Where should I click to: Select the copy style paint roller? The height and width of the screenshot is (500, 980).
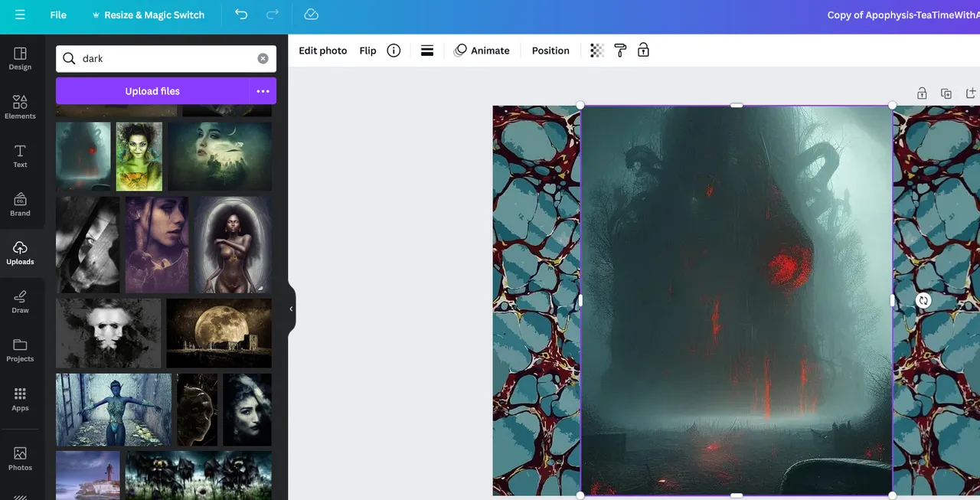(620, 51)
